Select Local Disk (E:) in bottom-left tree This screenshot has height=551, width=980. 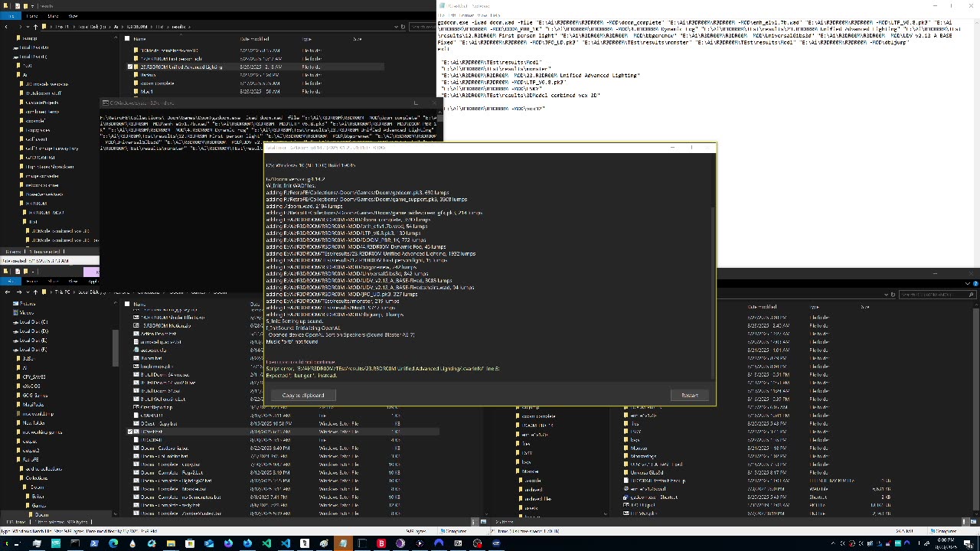coord(34,341)
